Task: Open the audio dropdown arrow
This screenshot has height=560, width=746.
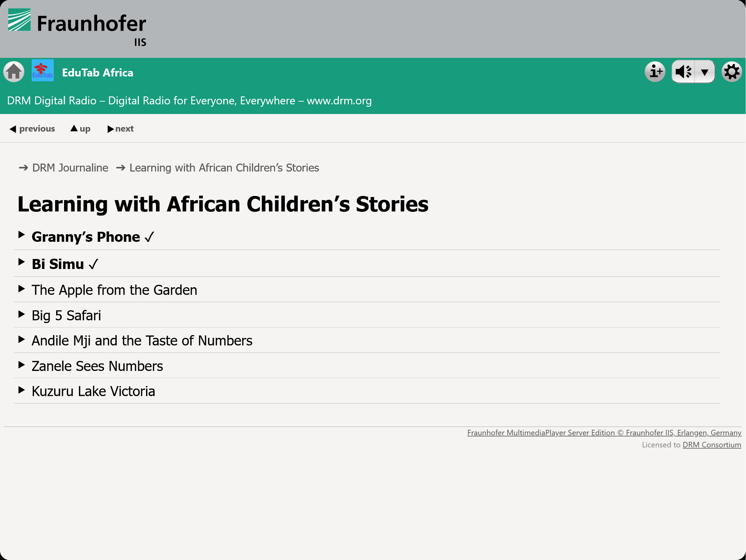Action: (705, 72)
